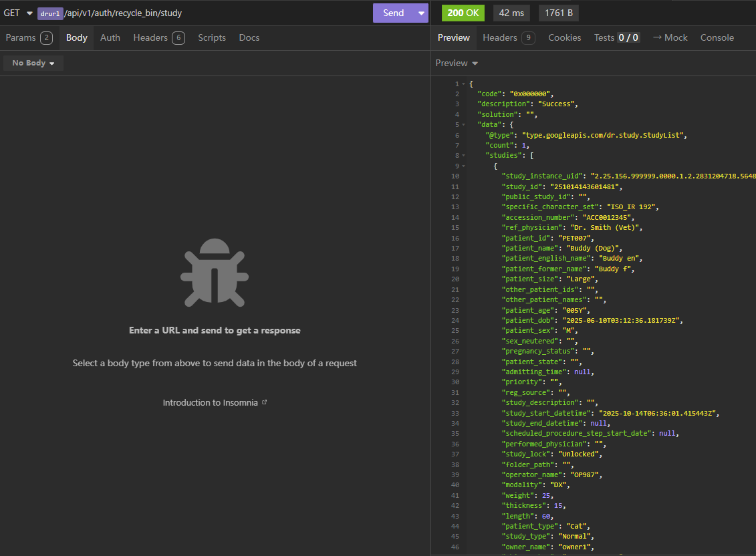This screenshot has width=756, height=556.
Task: Collapse the root JSON object at line 1
Action: [463, 84]
